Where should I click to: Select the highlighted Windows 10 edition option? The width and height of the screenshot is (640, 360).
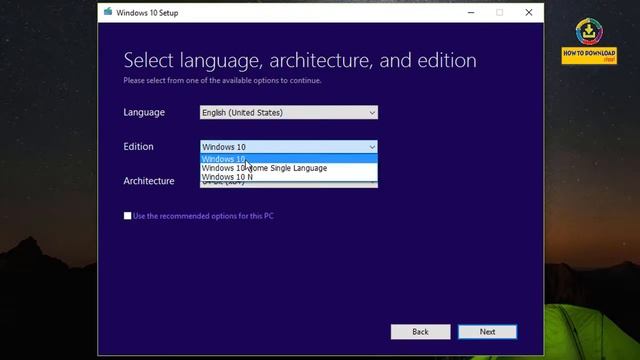(289, 159)
